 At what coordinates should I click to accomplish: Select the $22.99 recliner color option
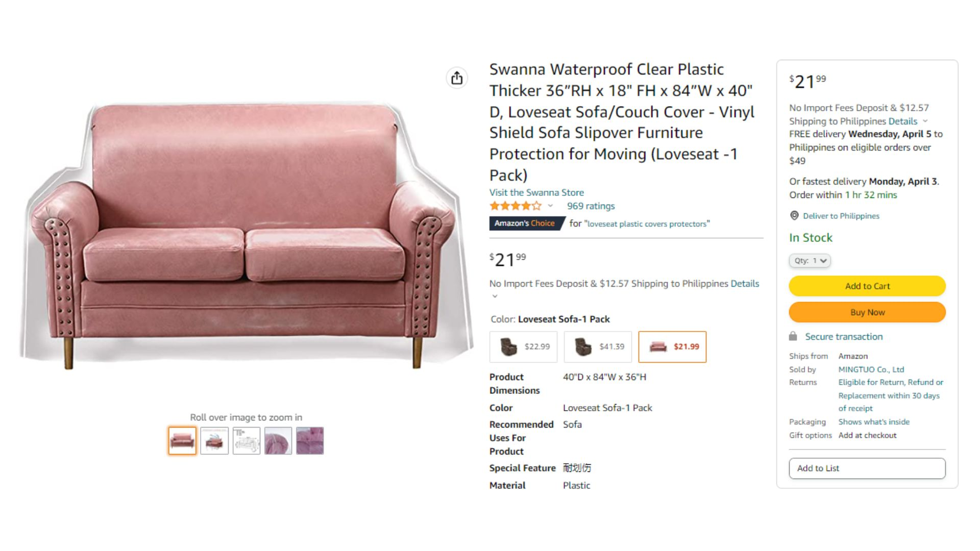[523, 347]
